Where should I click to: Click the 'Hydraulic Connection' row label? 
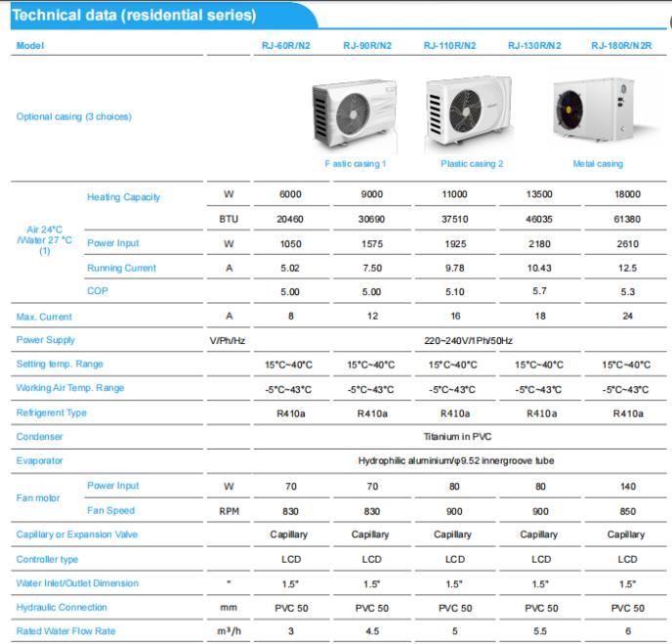point(62,608)
